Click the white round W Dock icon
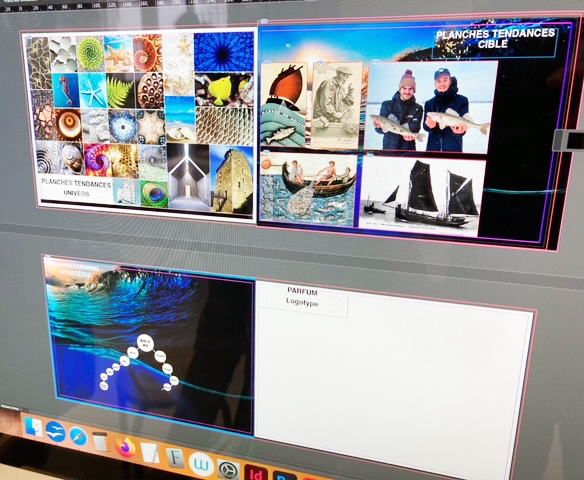 [201, 464]
